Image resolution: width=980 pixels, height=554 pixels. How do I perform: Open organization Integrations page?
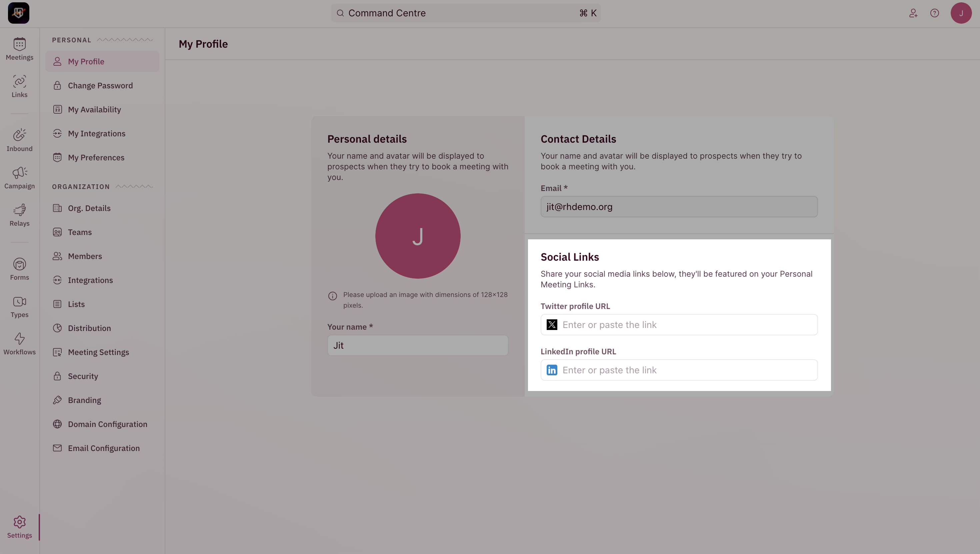(x=102, y=280)
